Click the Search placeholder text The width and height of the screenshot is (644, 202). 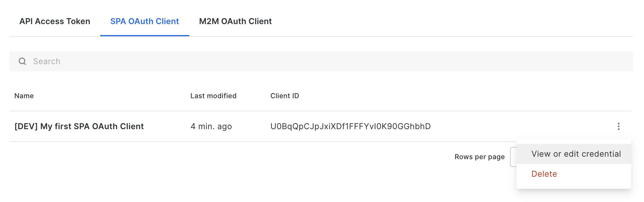click(47, 61)
